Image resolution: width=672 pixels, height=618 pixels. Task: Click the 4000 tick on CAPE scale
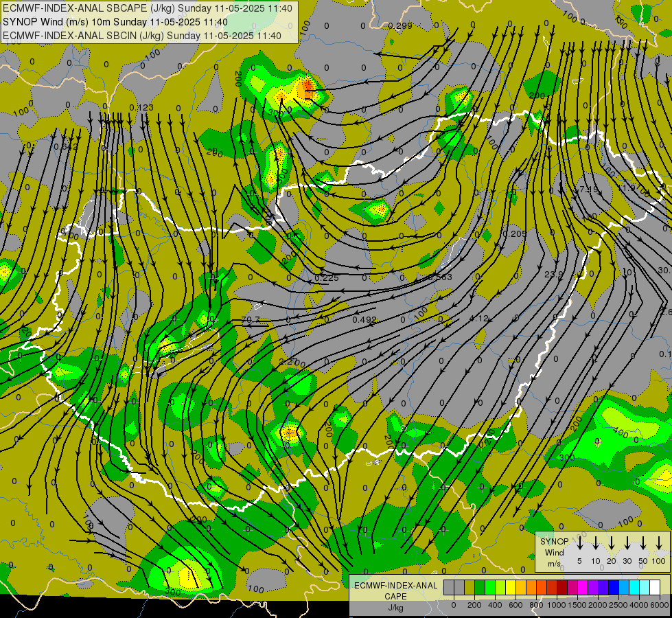click(639, 605)
